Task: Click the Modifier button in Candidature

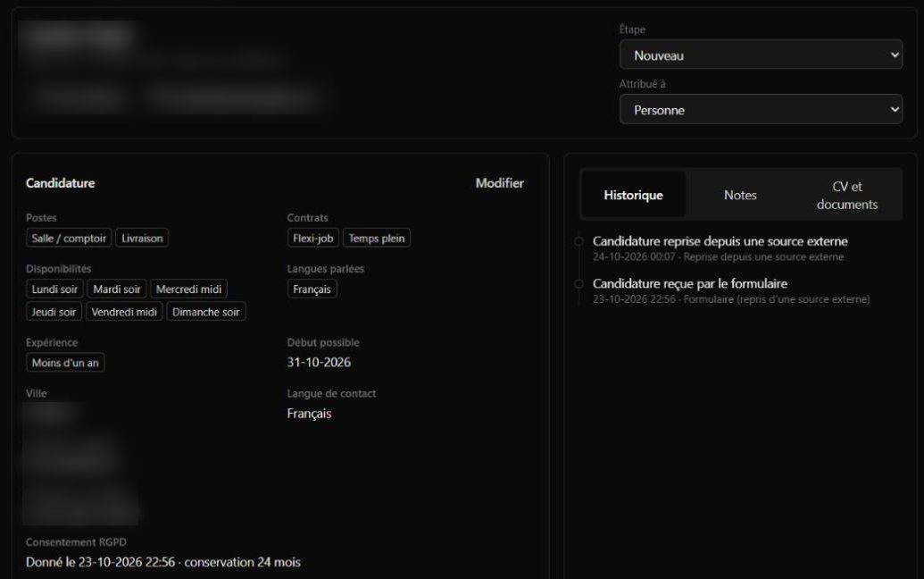Action: click(499, 183)
